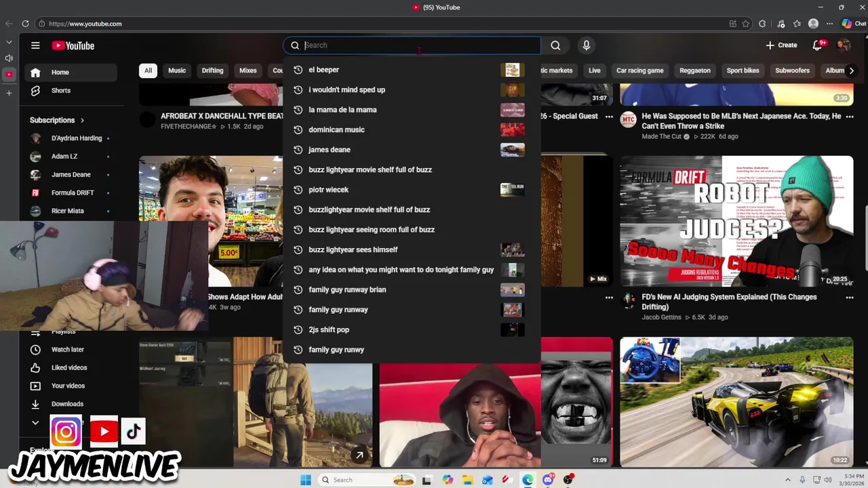Image resolution: width=868 pixels, height=488 pixels.
Task: Choose the 'james deane' search suggestion
Action: tap(412, 150)
